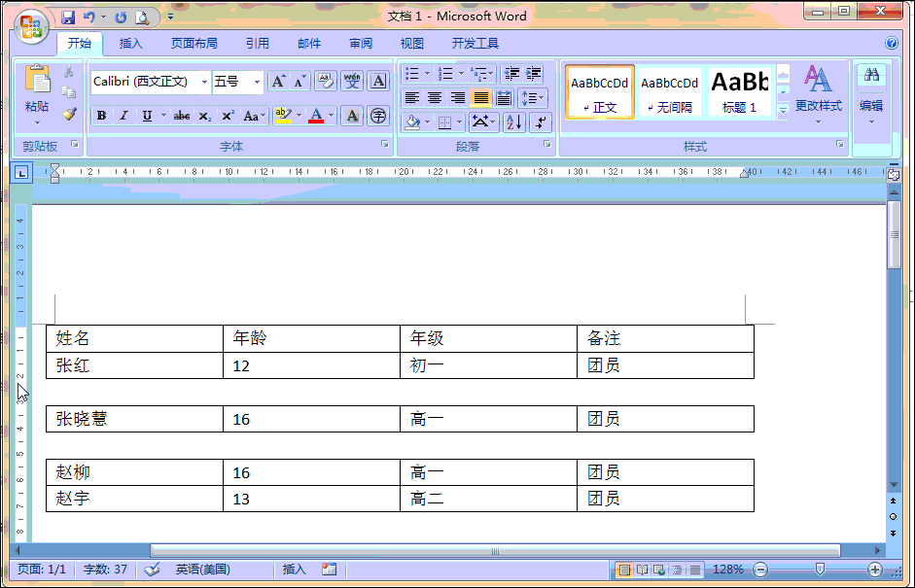Apply strikethrough to text
The width and height of the screenshot is (915, 588).
pyautogui.click(x=184, y=115)
